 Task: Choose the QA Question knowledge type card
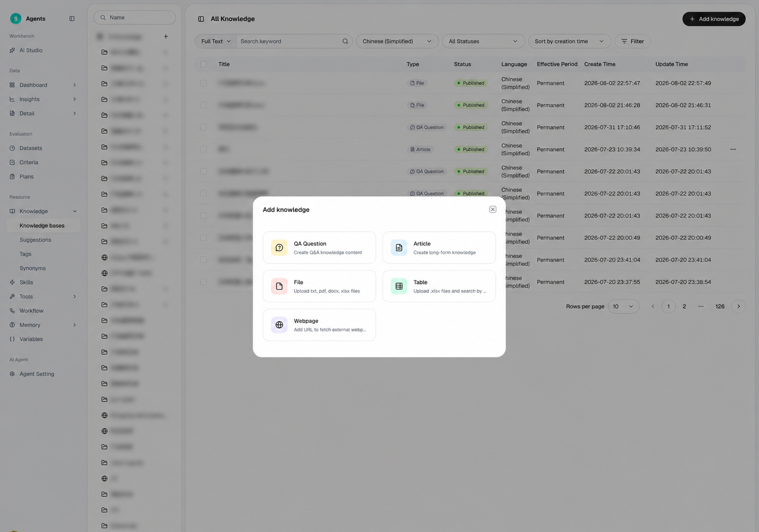point(319,248)
